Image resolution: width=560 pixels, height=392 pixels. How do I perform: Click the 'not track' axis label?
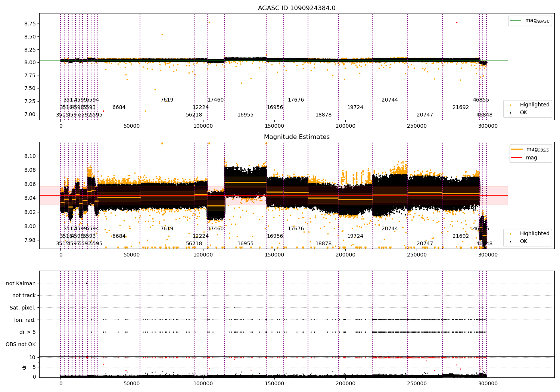[24, 296]
